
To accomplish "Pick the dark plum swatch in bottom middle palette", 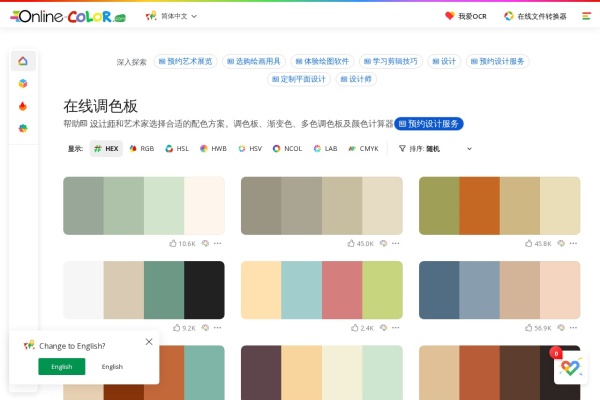I will pos(261,373).
